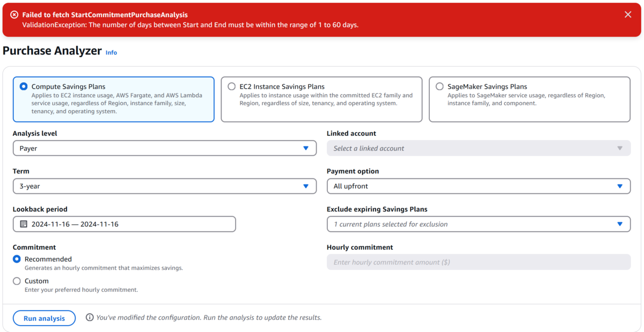Click the calendar icon in Lookback period
This screenshot has height=332, width=644.
click(24, 224)
